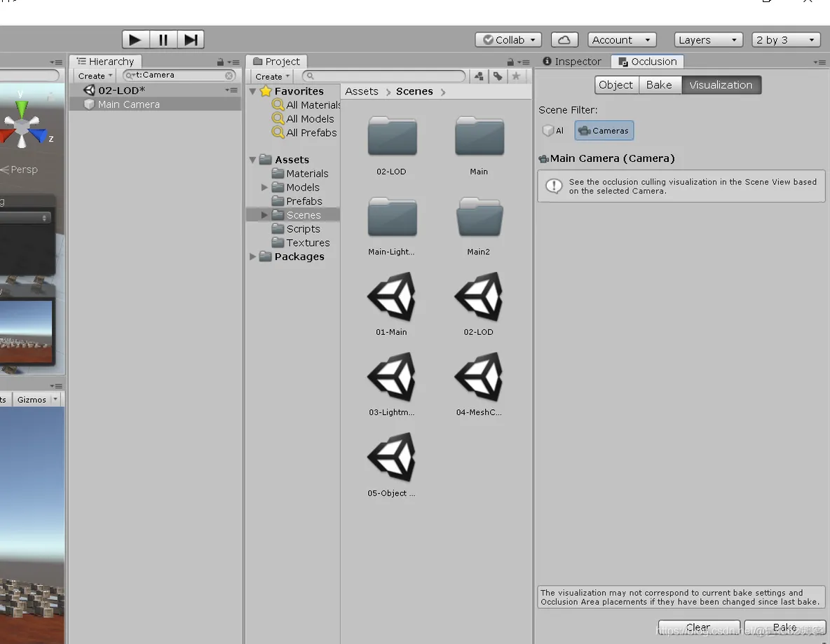The width and height of the screenshot is (830, 644).
Task: Click the Search by Type icon
Action: (479, 76)
